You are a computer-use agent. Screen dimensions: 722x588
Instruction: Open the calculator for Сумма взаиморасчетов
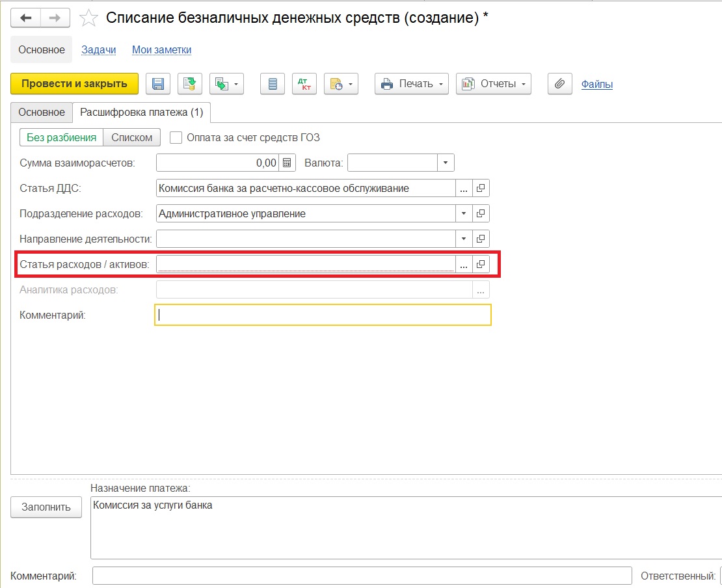pos(287,163)
